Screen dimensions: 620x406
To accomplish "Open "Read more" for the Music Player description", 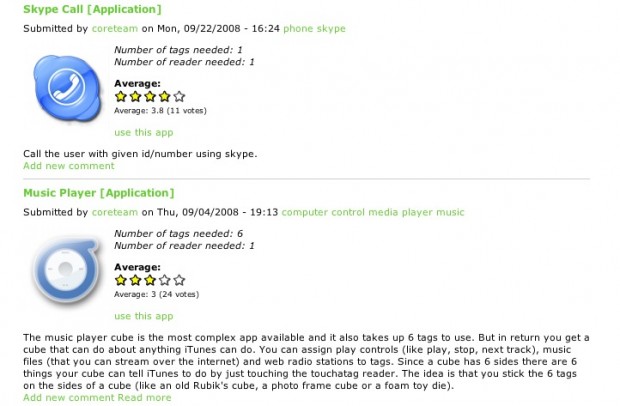I will [144, 397].
